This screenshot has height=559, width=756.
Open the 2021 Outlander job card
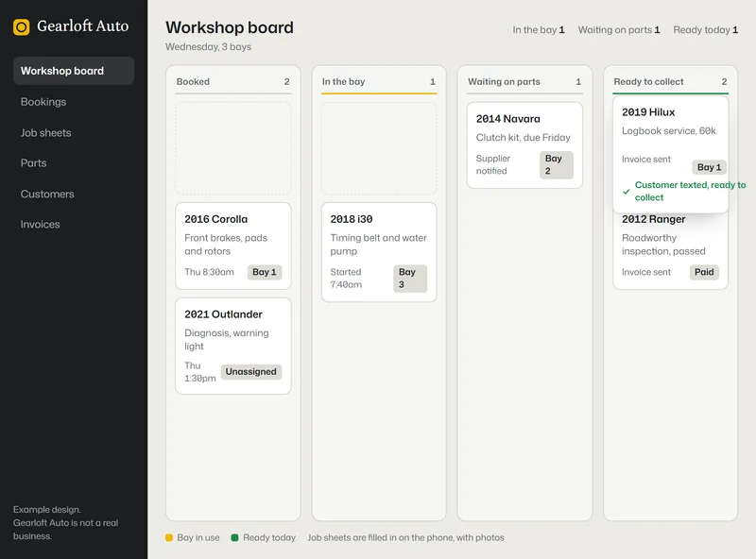pos(232,346)
